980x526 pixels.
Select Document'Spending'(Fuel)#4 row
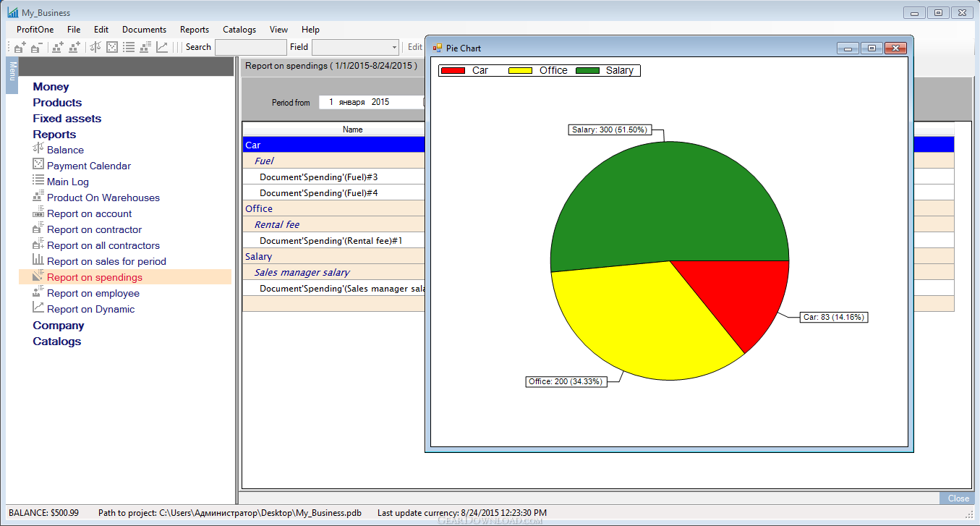coord(333,192)
